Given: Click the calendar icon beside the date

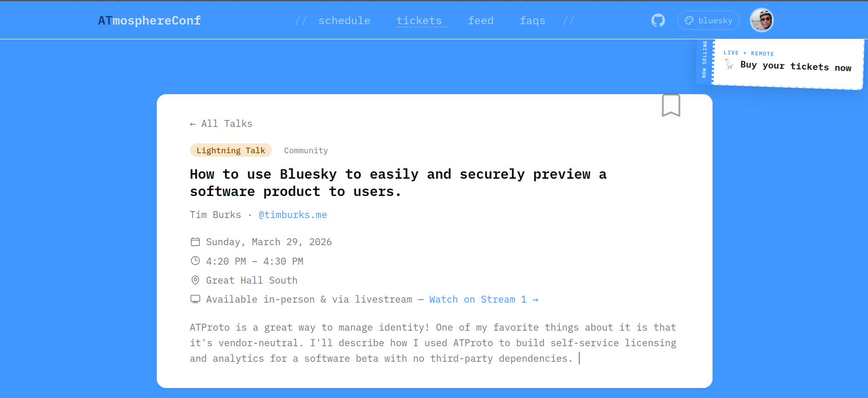Looking at the screenshot, I should coord(195,242).
